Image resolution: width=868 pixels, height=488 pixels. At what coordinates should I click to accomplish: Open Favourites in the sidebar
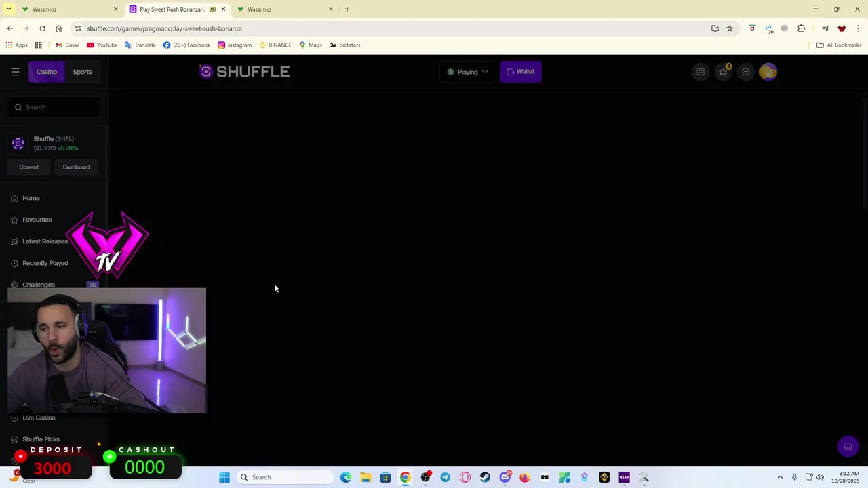tap(37, 220)
